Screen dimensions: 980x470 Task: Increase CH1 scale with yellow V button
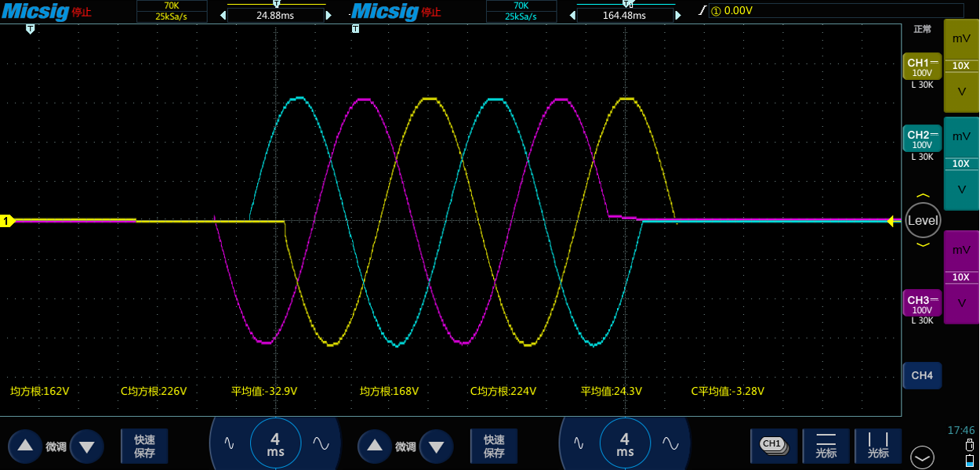[x=961, y=92]
